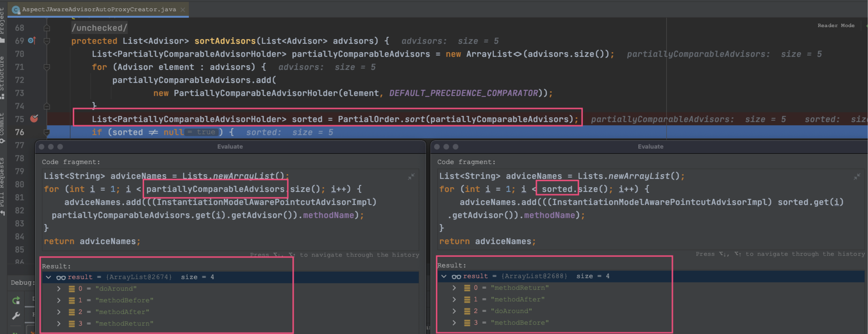Select the AspectJAwareAdvisorAutoProxyCreator.java editor tab
Image resolution: width=868 pixels, height=334 pixels.
coord(99,9)
